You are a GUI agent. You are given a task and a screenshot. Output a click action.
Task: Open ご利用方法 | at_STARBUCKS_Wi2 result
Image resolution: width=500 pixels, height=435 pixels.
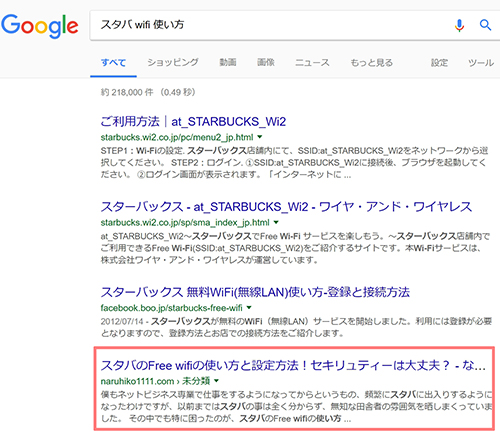click(193, 122)
